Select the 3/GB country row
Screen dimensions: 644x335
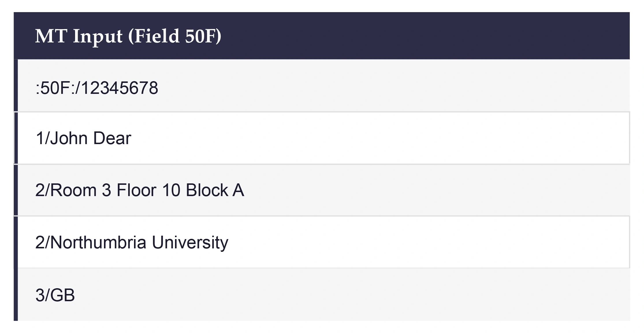[x=322, y=295]
